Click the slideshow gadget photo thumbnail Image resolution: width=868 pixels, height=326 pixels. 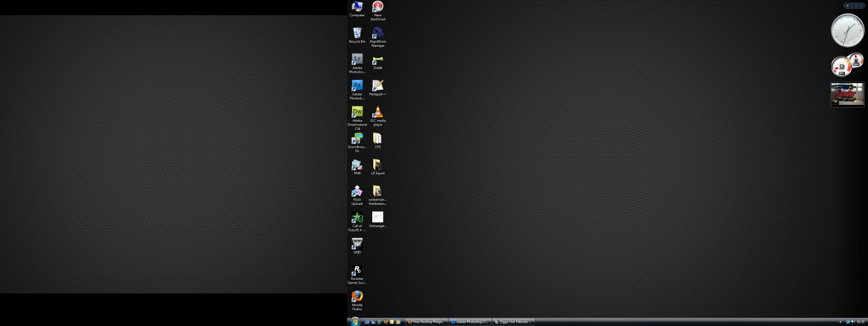point(847,95)
